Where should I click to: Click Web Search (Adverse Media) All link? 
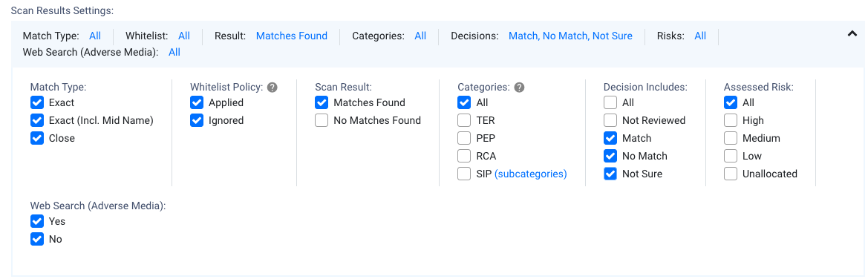(174, 53)
